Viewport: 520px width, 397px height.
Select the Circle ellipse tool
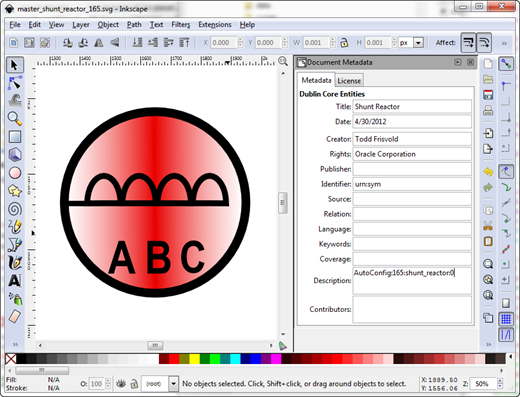point(15,173)
